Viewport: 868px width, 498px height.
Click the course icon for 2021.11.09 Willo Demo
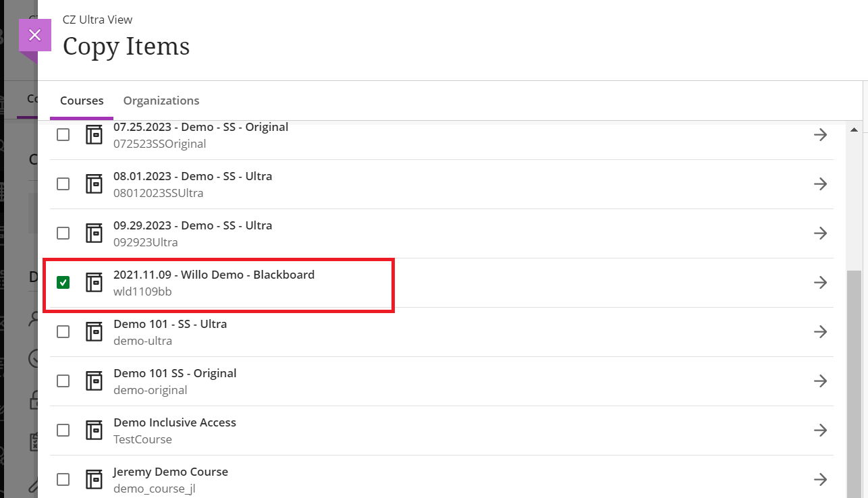[94, 282]
